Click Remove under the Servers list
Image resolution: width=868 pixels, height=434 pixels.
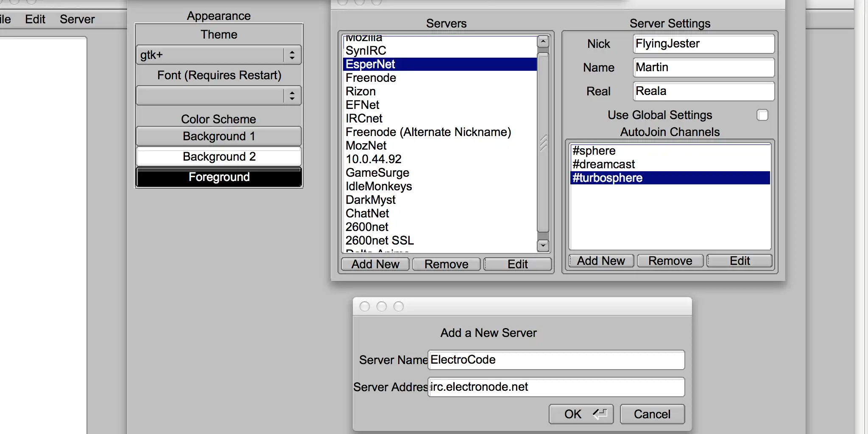(447, 264)
